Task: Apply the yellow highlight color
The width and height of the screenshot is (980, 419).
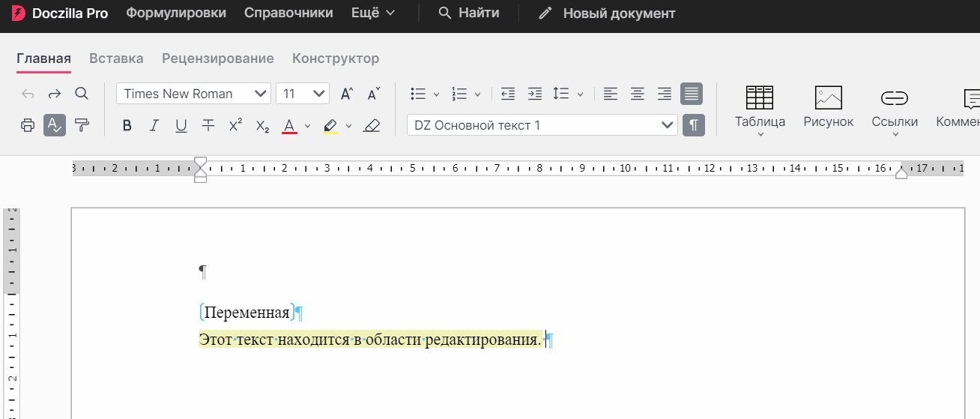Action: pyautogui.click(x=330, y=125)
